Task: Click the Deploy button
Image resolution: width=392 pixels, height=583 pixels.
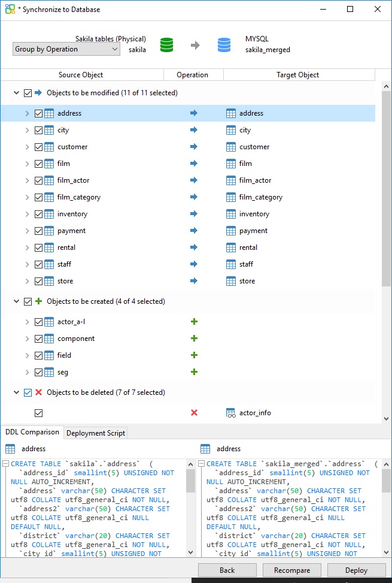Action: (356, 570)
